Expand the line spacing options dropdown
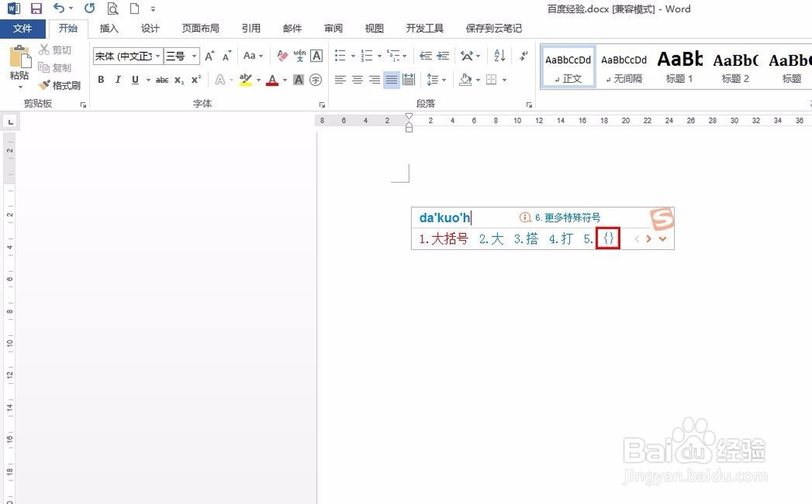Screen dimensions: 812x504 [x=443, y=80]
